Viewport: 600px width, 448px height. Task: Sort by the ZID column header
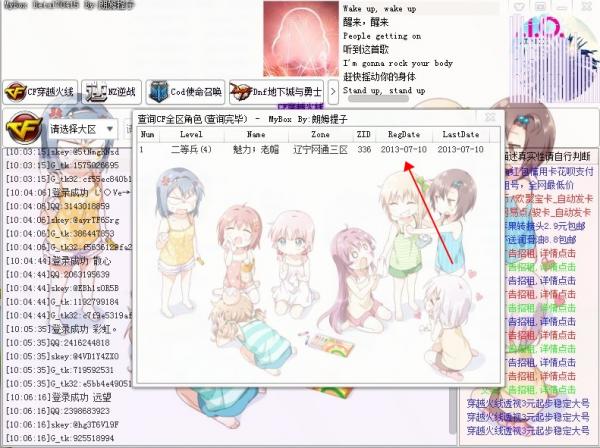[x=364, y=134]
